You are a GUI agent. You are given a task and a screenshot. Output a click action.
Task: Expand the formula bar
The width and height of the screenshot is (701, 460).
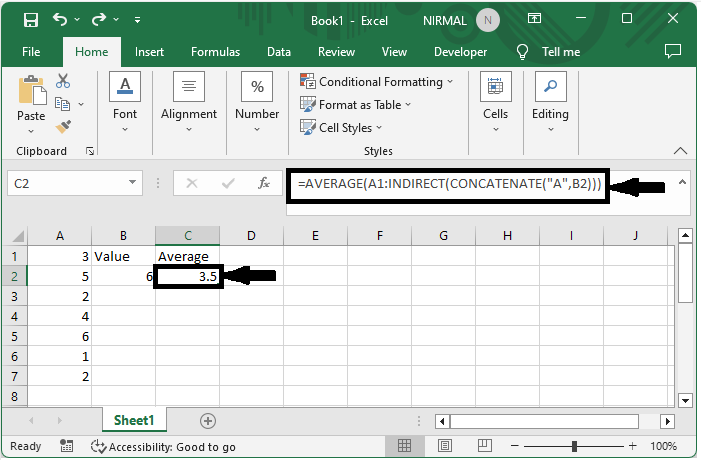click(x=682, y=182)
